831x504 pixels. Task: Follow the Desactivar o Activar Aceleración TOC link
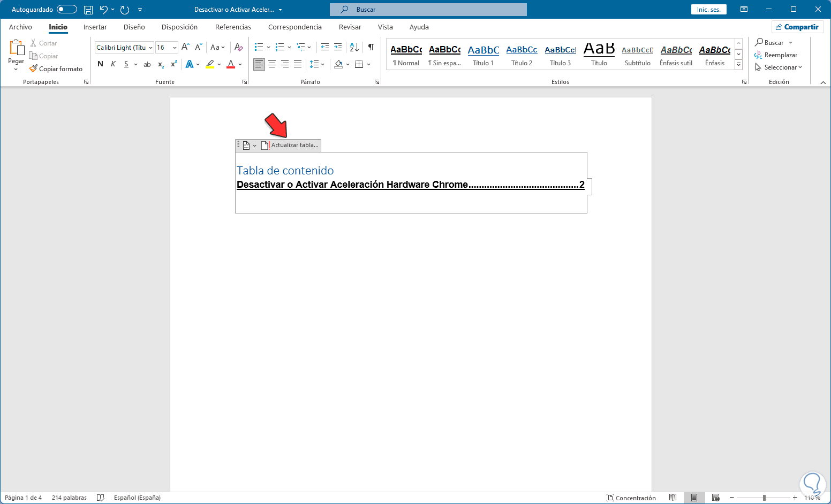[x=411, y=185]
